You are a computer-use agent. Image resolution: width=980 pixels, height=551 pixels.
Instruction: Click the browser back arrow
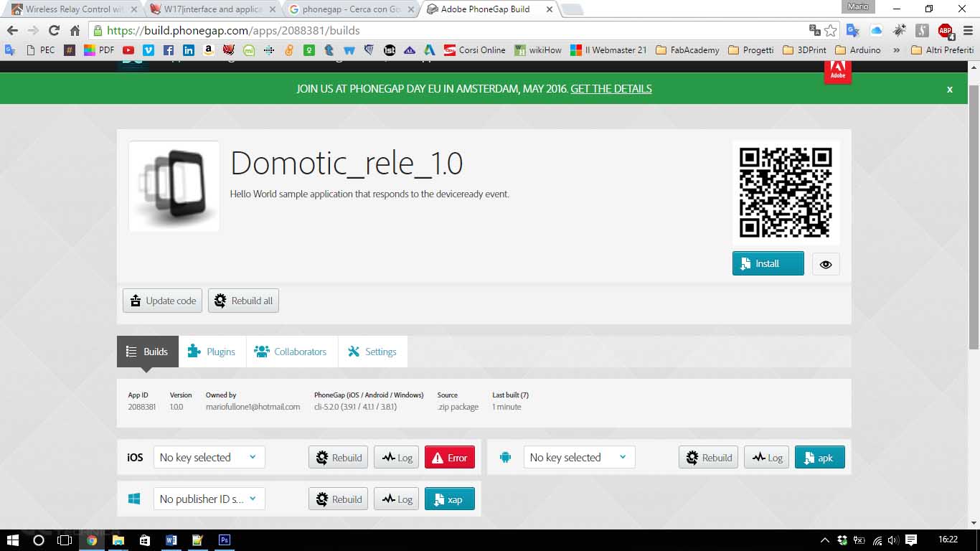[x=12, y=31]
